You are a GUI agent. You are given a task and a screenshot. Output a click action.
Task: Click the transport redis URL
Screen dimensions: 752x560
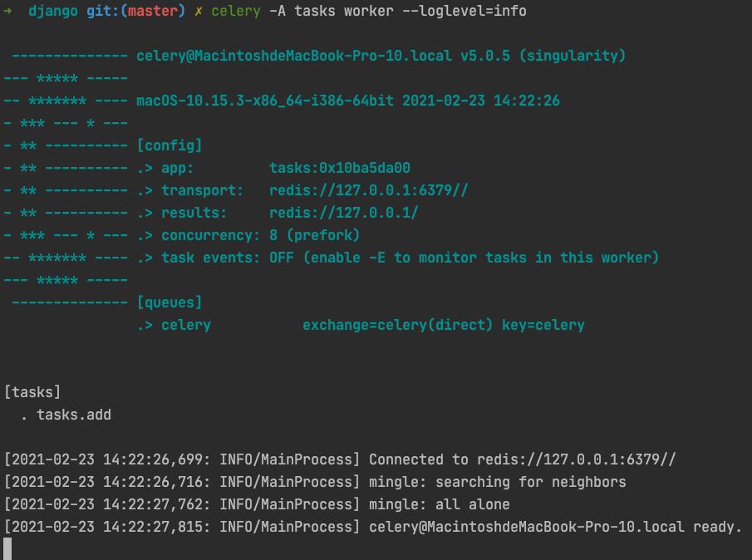(368, 190)
